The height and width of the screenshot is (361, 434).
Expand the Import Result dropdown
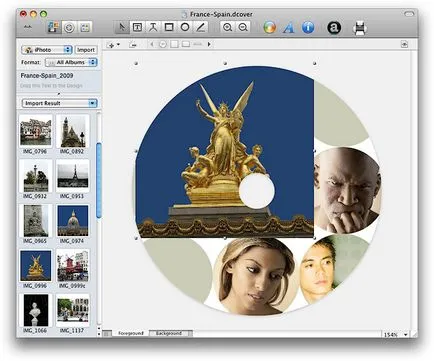pos(59,103)
